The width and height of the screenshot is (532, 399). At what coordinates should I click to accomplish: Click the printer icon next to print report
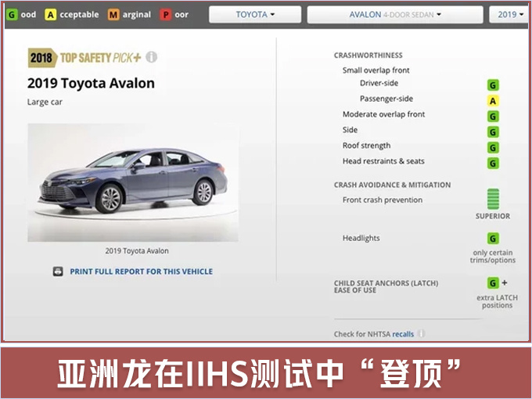coord(58,271)
